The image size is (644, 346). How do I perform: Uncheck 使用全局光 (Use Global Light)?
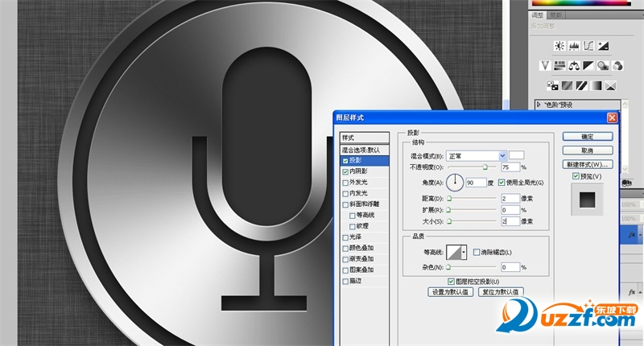pos(502,183)
